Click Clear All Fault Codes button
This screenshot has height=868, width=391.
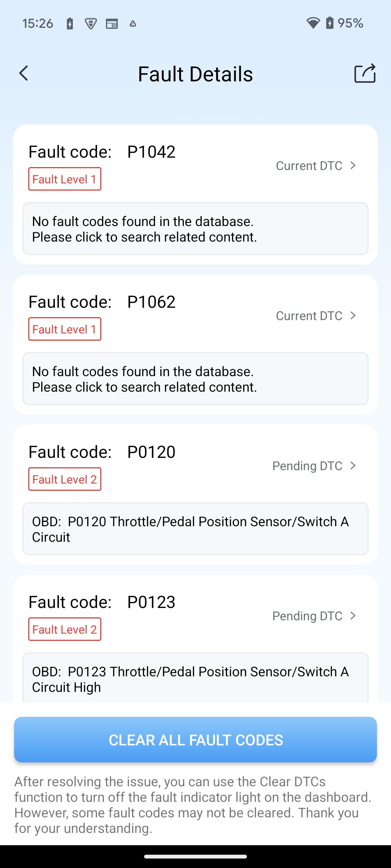pyautogui.click(x=195, y=740)
